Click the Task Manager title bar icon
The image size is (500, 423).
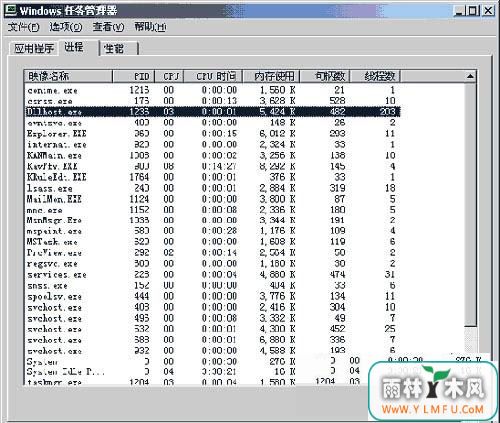tap(10, 10)
